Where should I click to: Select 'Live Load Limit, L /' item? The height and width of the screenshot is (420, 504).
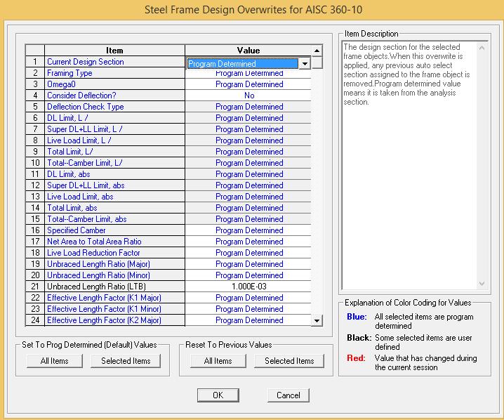click(114, 140)
